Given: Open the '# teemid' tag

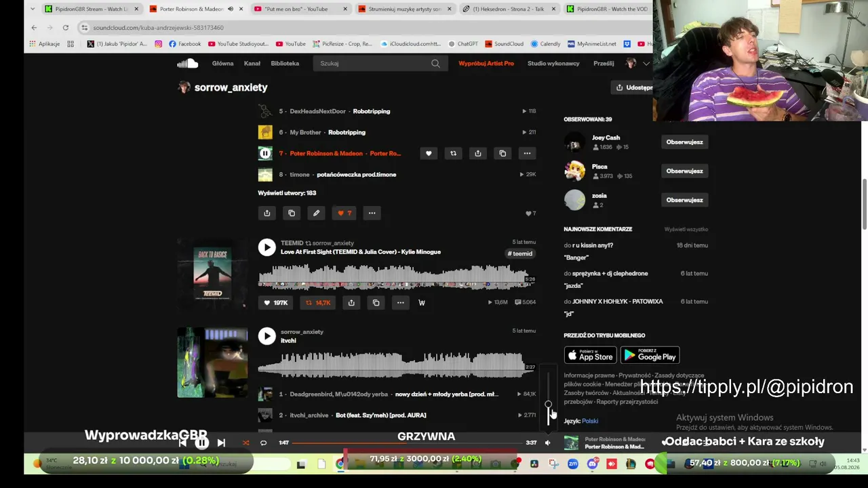Looking at the screenshot, I should pyautogui.click(x=521, y=253).
